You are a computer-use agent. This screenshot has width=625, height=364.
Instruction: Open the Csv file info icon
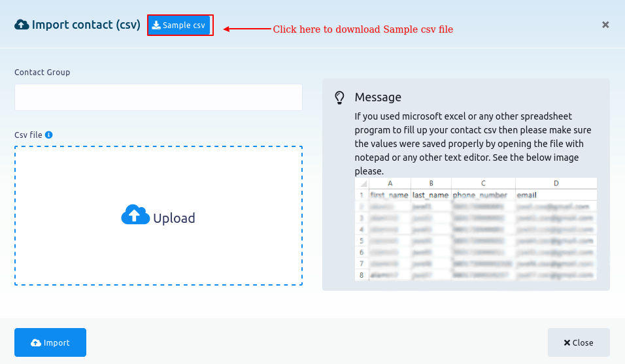click(48, 135)
